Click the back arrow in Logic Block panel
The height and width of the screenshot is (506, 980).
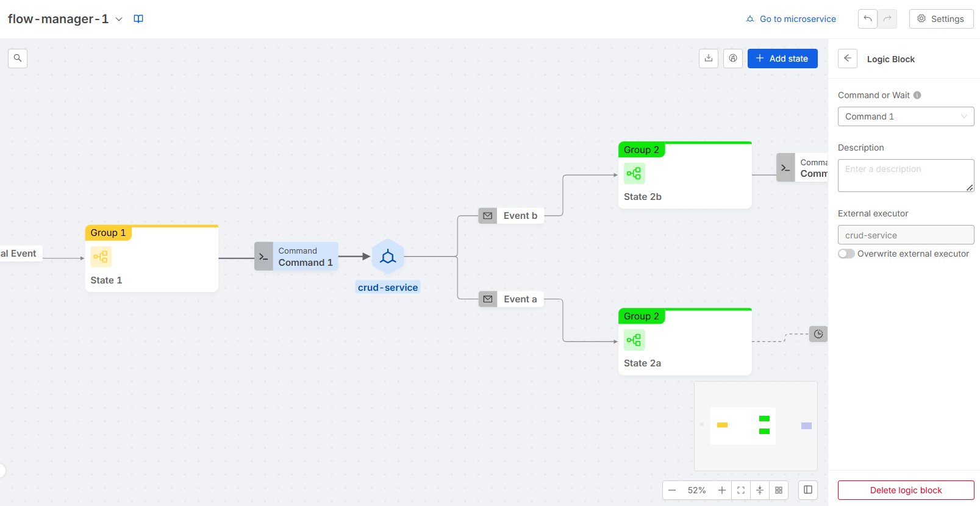(x=848, y=59)
